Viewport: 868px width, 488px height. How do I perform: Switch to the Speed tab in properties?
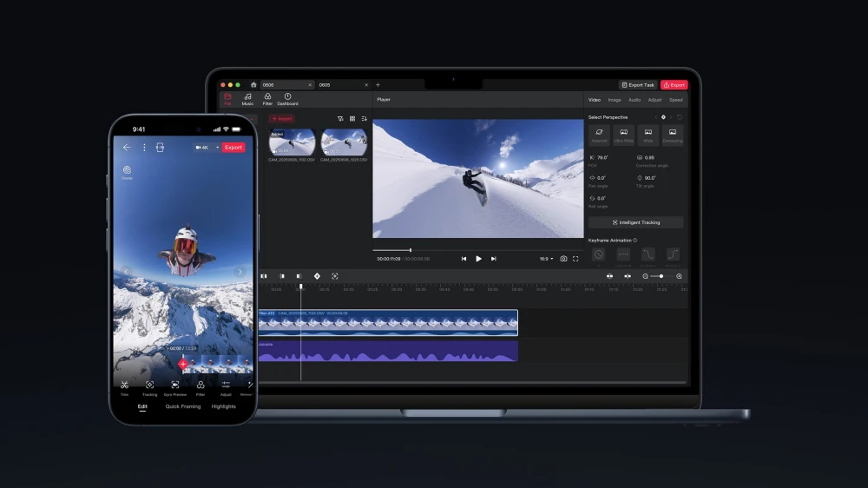coord(676,100)
